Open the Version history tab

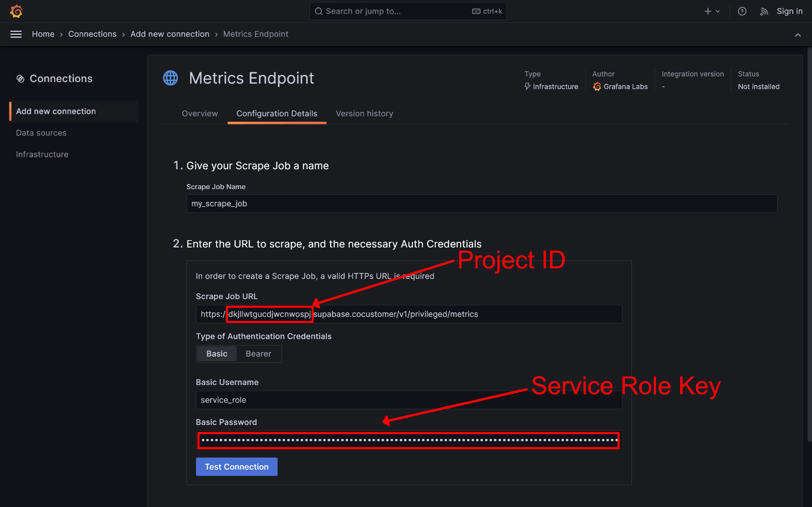[364, 113]
